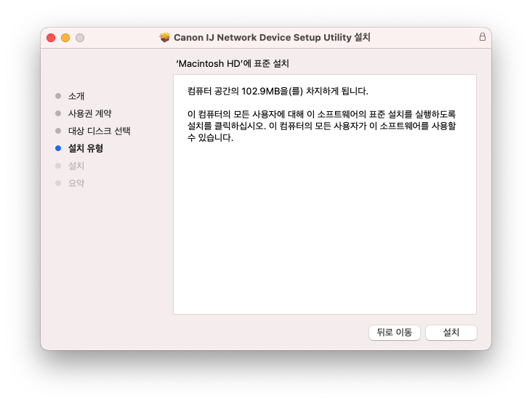The image size is (532, 404).
Task: Close the installer window
Action: [51, 38]
